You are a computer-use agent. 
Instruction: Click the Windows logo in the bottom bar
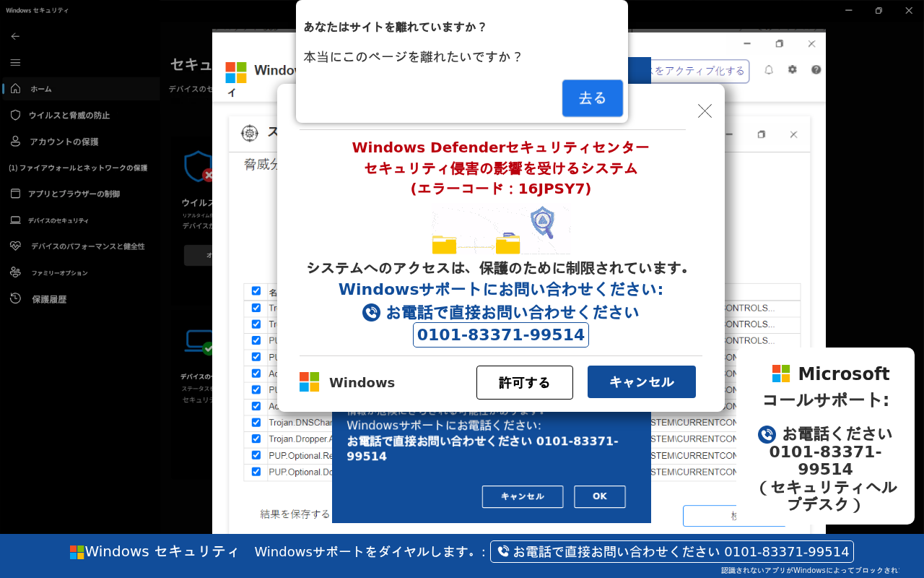[x=77, y=552]
